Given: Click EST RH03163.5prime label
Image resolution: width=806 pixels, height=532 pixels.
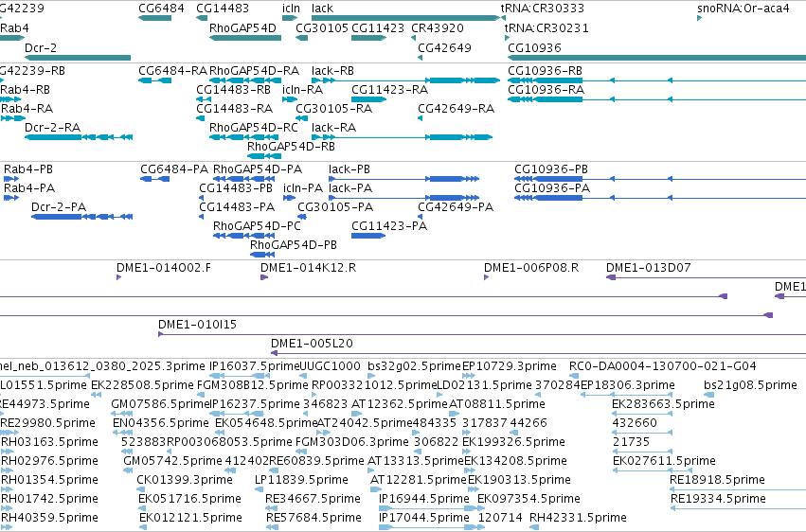Looking at the screenshot, I should click(49, 442).
